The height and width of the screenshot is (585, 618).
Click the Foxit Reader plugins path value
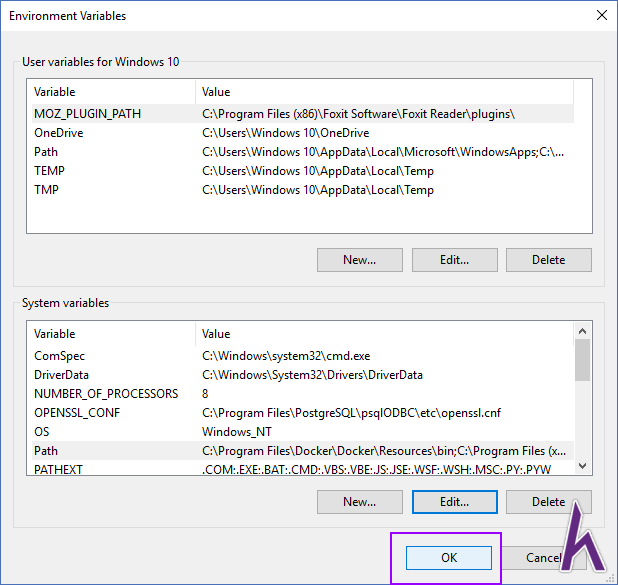358,114
